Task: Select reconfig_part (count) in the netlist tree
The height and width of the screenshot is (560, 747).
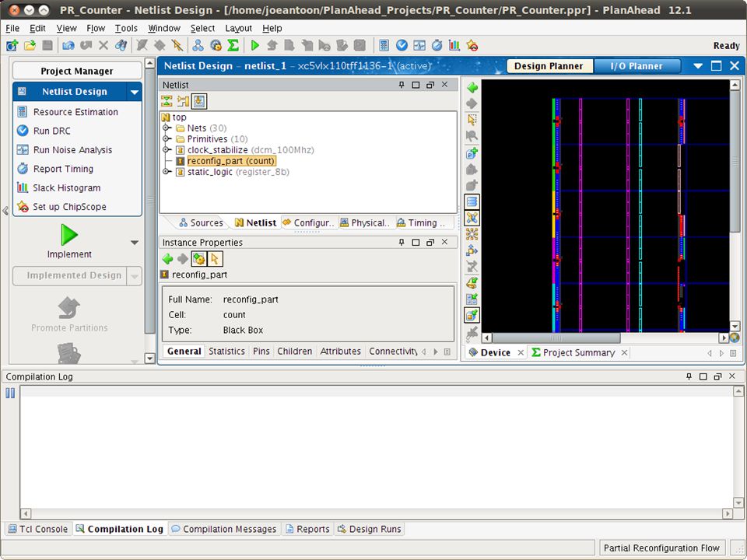Action: coord(231,161)
